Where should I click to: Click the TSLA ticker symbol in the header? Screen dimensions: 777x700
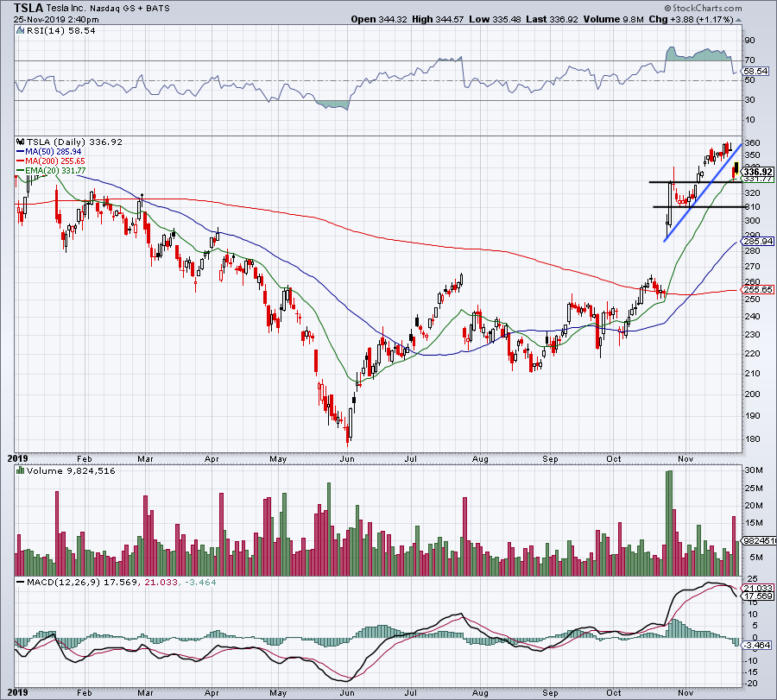[28, 8]
